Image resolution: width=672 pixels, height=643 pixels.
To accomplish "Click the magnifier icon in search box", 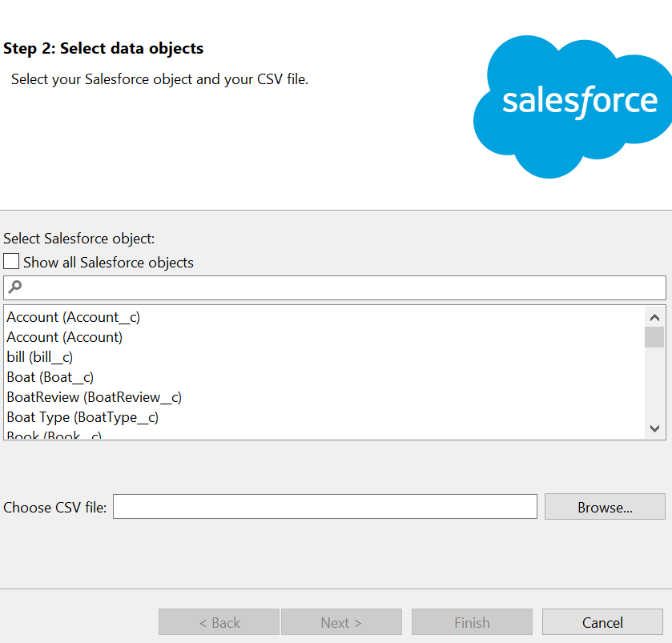I will 15,287.
